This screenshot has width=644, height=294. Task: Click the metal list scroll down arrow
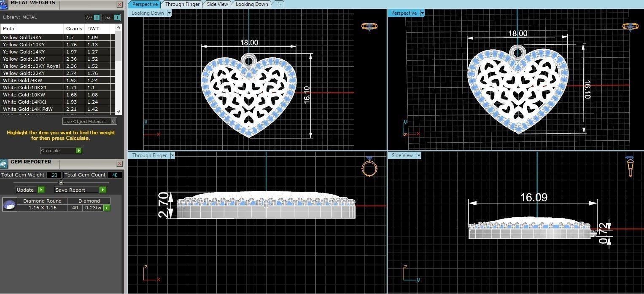tap(119, 111)
